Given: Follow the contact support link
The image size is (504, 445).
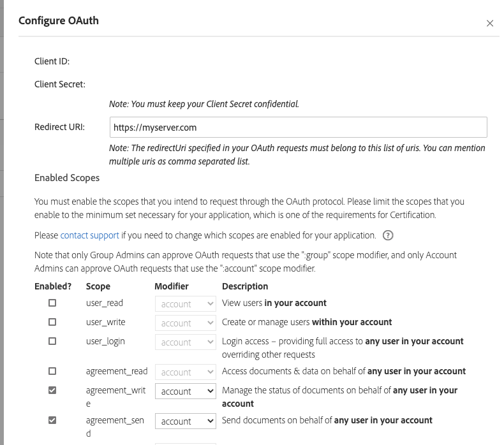Looking at the screenshot, I should [x=90, y=235].
